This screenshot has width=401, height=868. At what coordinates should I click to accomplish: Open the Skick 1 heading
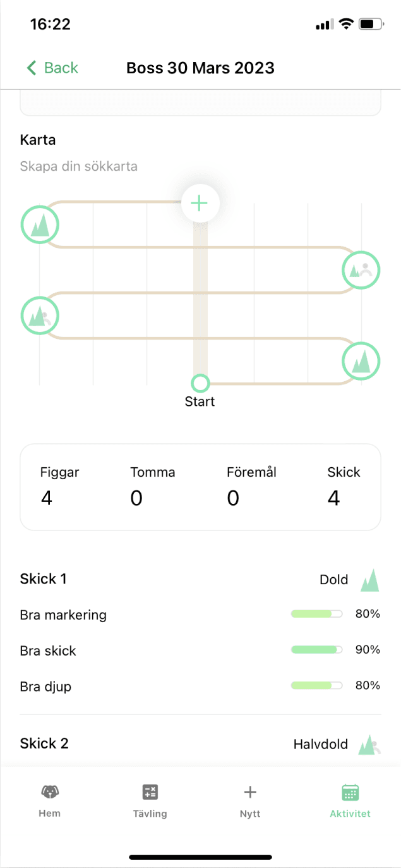[44, 578]
